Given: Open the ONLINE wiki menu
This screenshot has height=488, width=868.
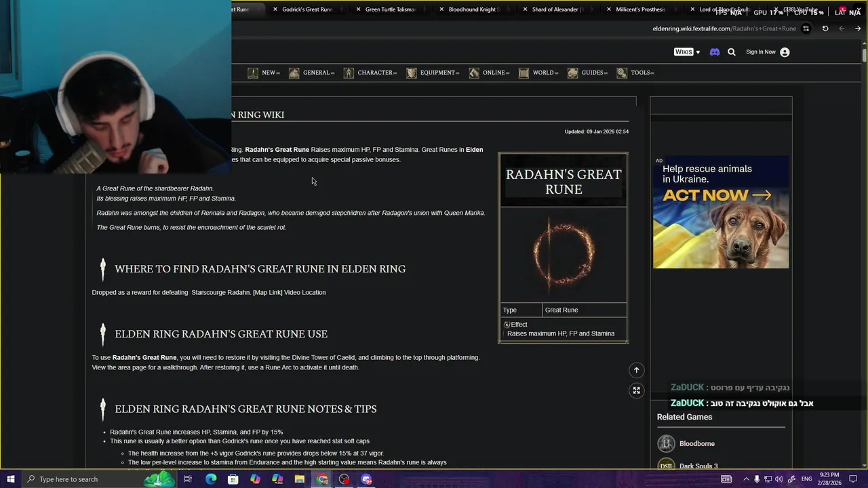Looking at the screenshot, I should tap(488, 73).
